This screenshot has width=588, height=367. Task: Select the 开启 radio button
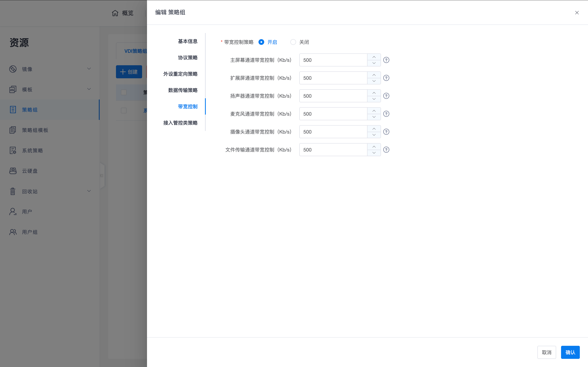tap(261, 42)
